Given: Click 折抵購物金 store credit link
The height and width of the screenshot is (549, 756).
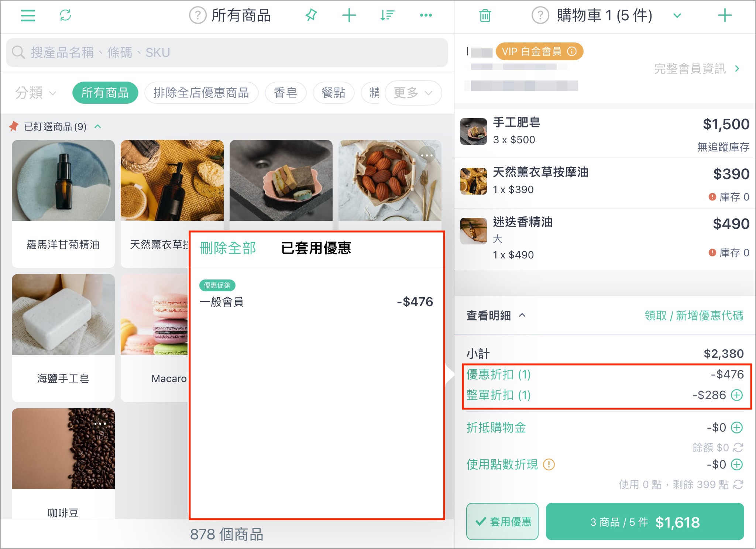Looking at the screenshot, I should click(496, 428).
